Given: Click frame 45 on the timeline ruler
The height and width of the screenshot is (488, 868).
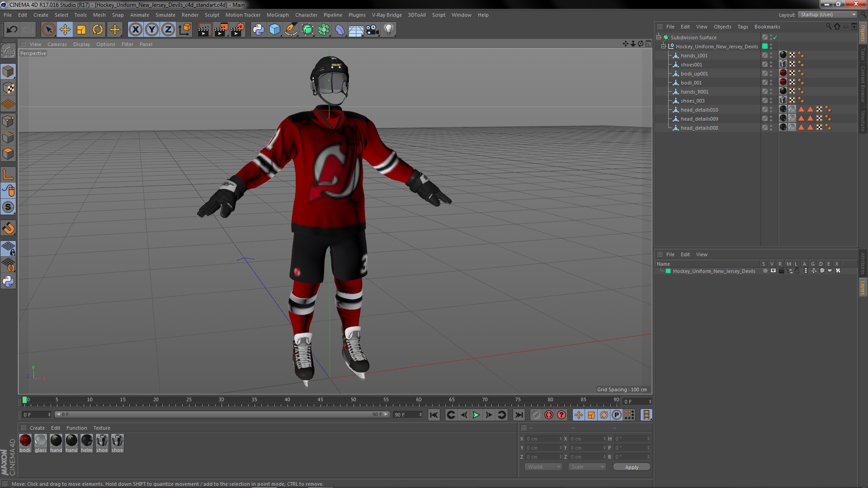Looking at the screenshot, I should coord(320,400).
